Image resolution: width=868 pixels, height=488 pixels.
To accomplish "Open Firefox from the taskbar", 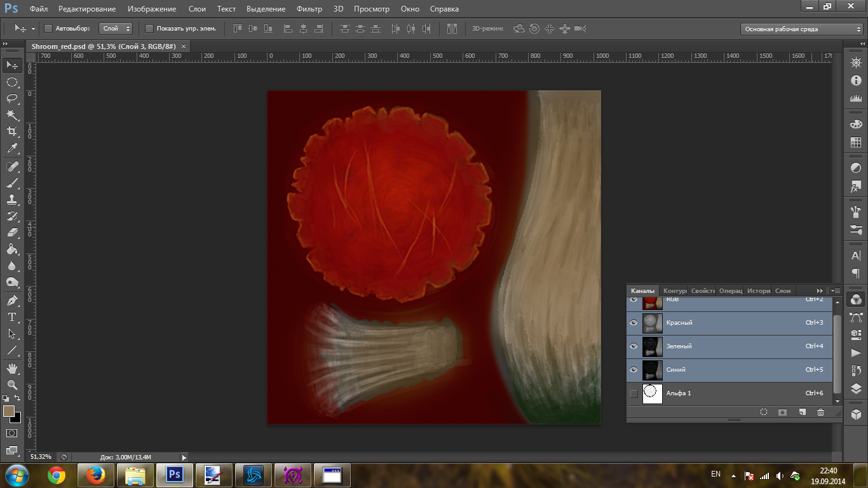I will tap(97, 475).
